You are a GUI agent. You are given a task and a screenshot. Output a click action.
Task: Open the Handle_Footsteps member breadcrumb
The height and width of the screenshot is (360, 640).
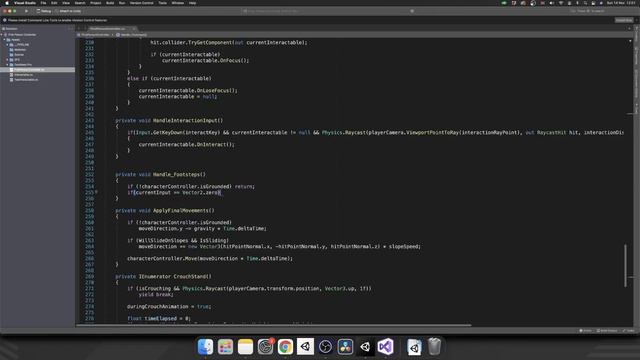click(x=131, y=35)
